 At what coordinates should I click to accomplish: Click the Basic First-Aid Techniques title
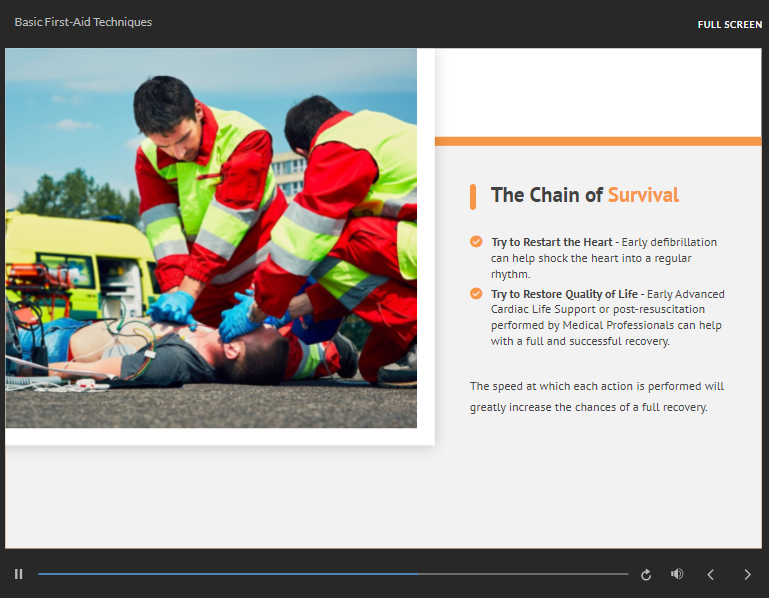tap(83, 22)
